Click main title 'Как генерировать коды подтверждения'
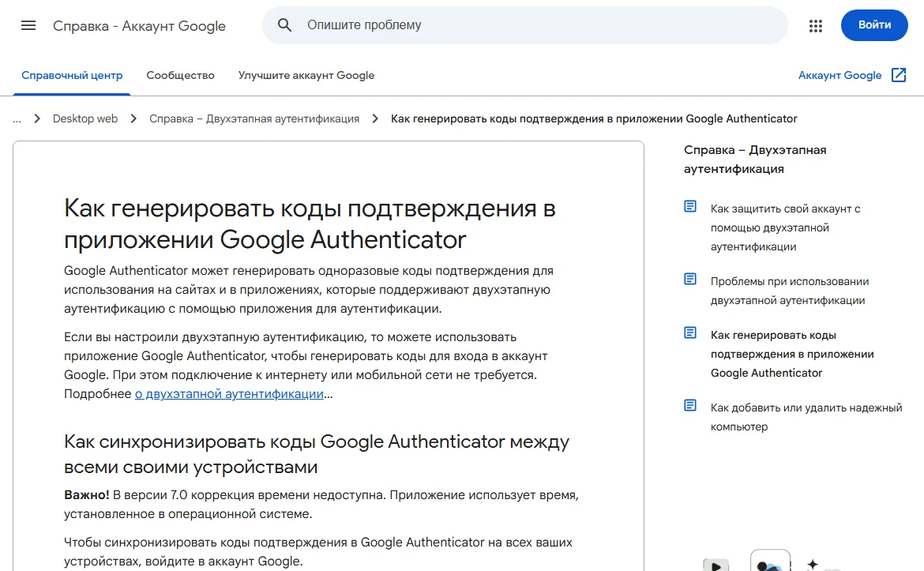The height and width of the screenshot is (571, 924). [x=310, y=224]
